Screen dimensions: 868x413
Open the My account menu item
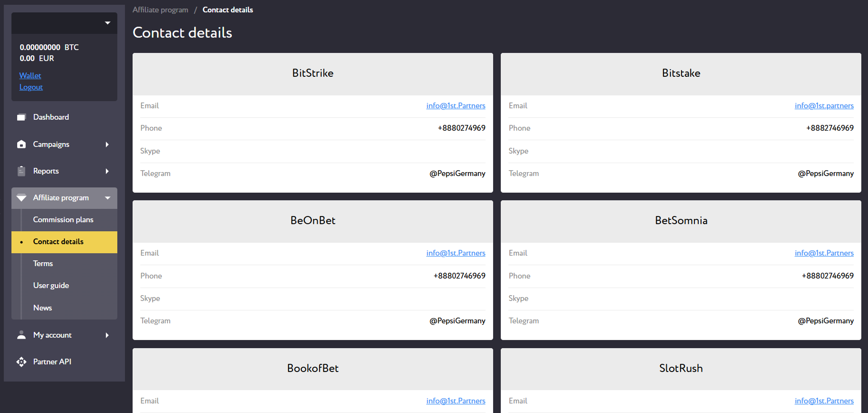64,335
